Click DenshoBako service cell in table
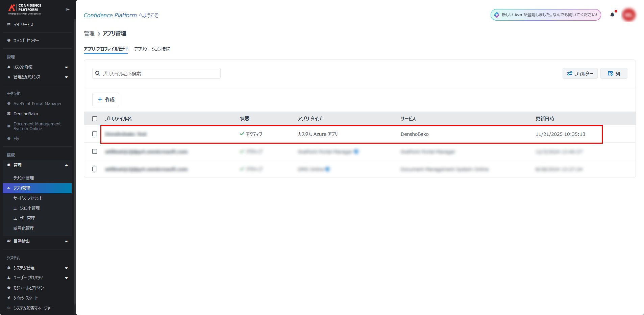644x315 pixels. [415, 134]
